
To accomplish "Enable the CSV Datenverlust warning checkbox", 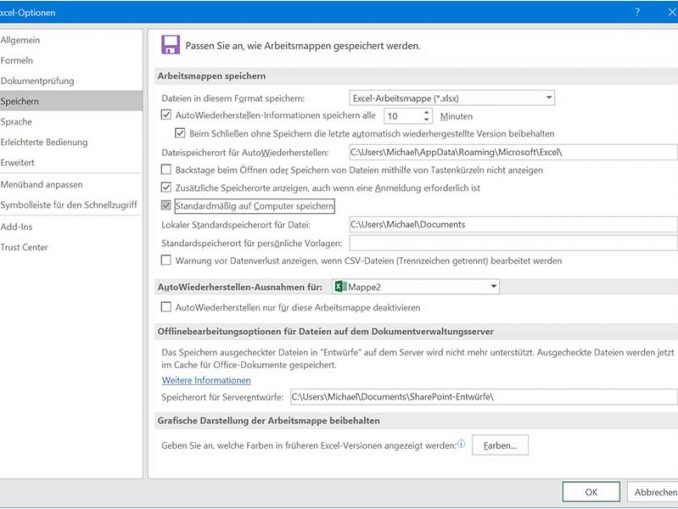I will (167, 260).
